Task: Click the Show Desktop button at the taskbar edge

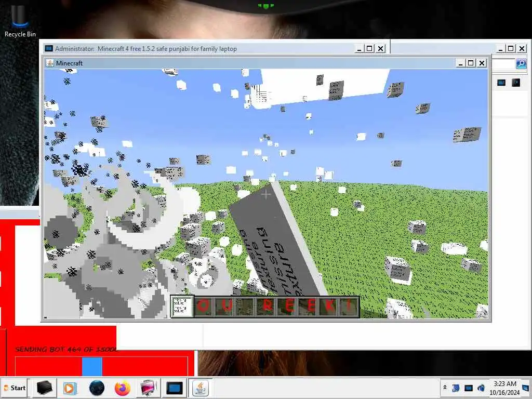Action: 526,388
